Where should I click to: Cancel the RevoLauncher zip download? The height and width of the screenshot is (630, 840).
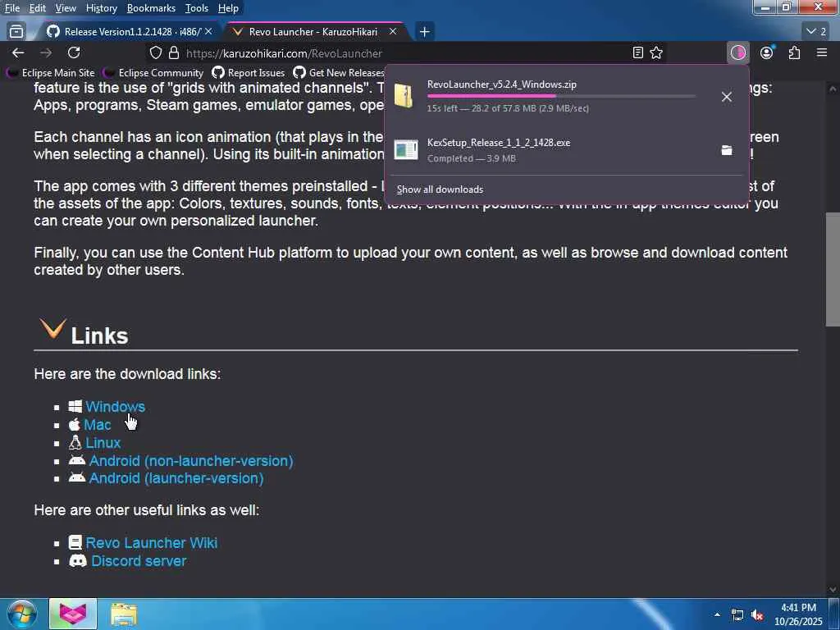pyautogui.click(x=727, y=97)
